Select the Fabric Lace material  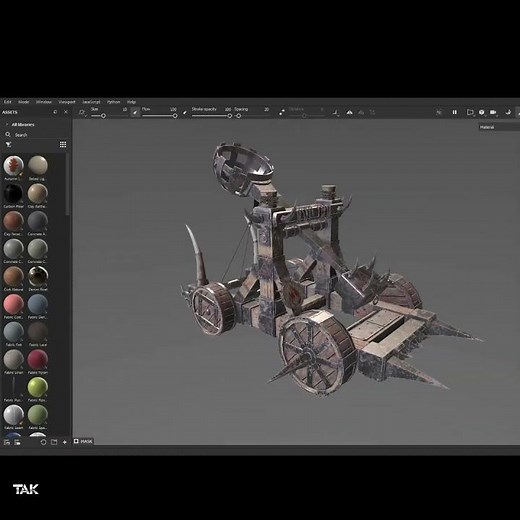pos(38,332)
